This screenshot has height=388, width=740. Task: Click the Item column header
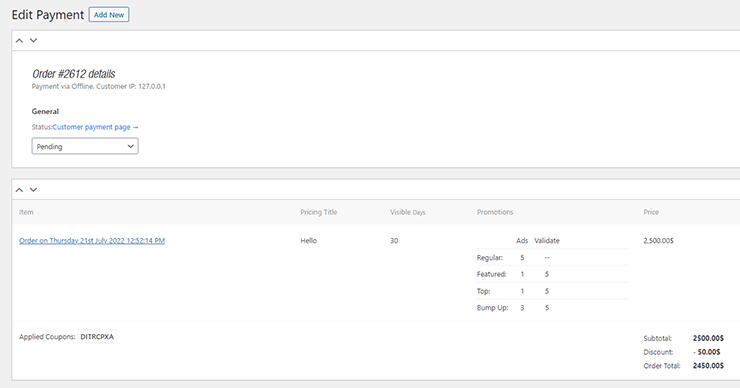point(26,212)
